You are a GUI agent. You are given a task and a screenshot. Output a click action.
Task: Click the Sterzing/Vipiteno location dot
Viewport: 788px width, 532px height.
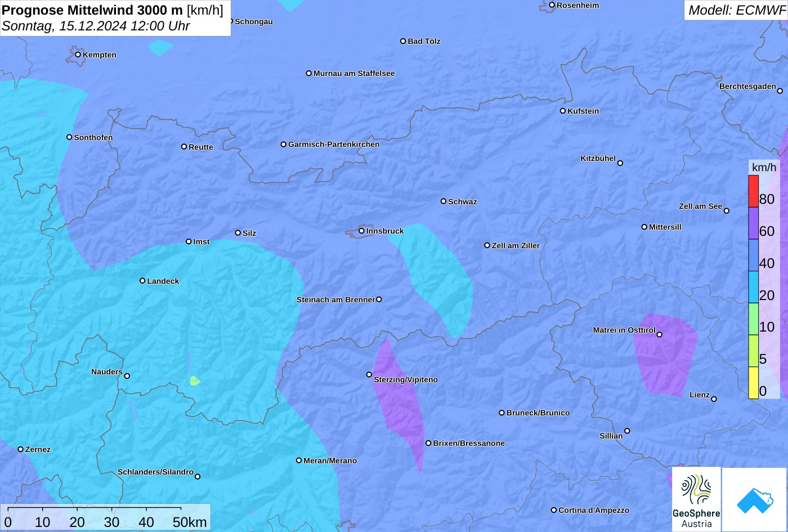coord(369,374)
